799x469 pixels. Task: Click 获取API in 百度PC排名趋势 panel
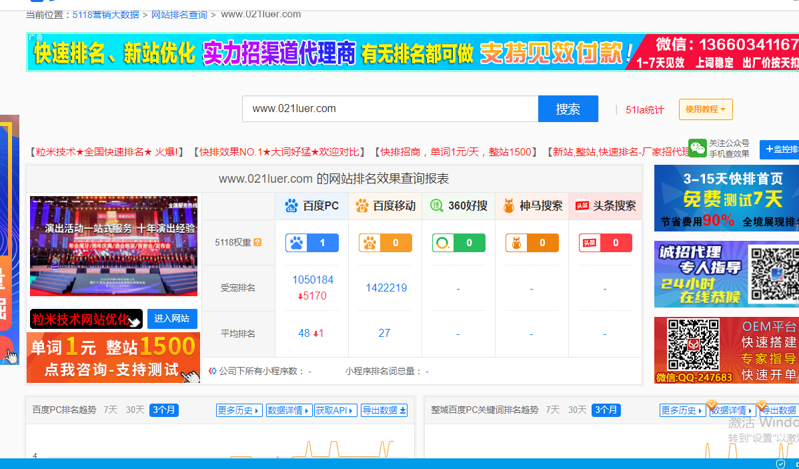pos(335,410)
